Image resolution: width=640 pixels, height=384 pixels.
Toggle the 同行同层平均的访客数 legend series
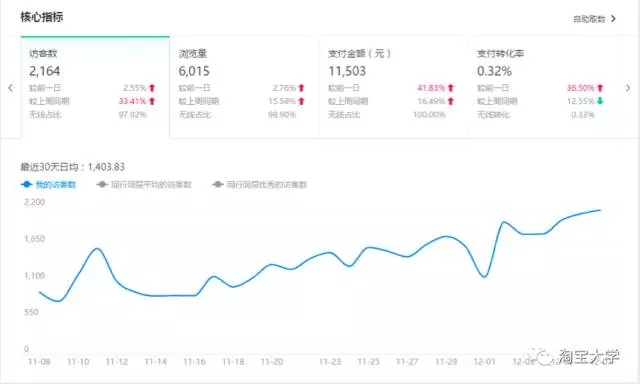[144, 185]
